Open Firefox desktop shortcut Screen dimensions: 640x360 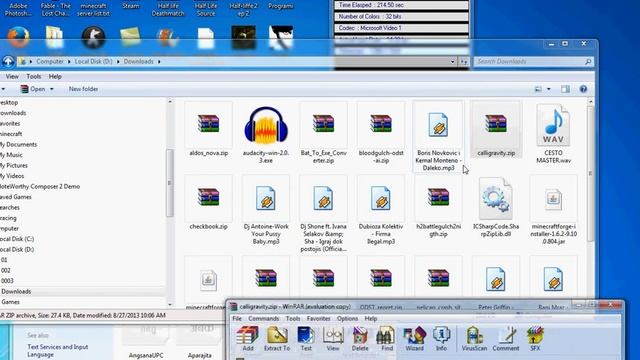[18, 38]
